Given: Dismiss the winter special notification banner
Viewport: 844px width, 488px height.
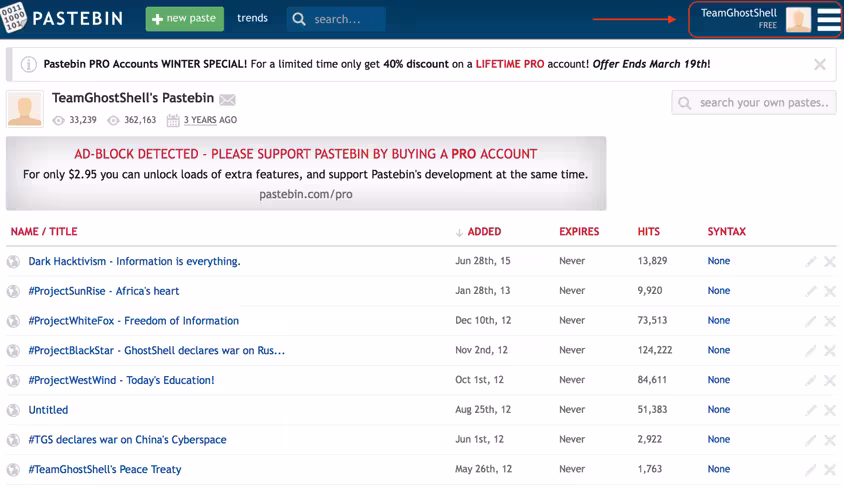Looking at the screenshot, I should pyautogui.click(x=820, y=65).
